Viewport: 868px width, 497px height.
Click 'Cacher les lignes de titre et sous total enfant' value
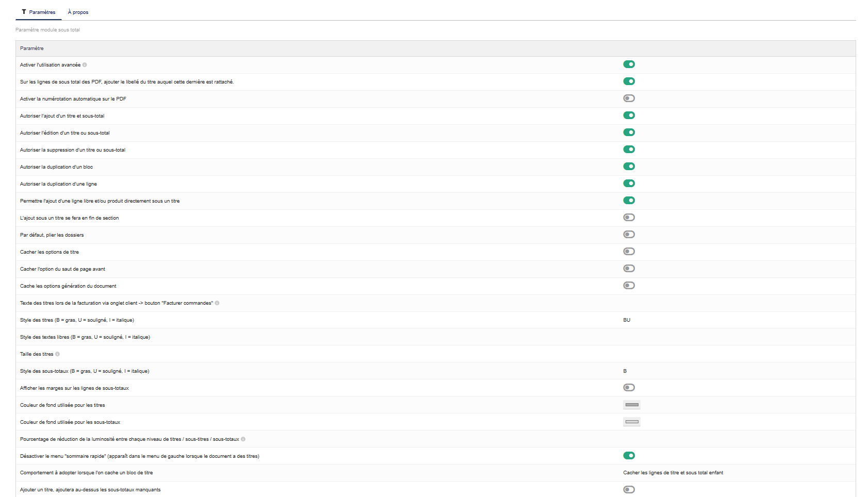673,473
